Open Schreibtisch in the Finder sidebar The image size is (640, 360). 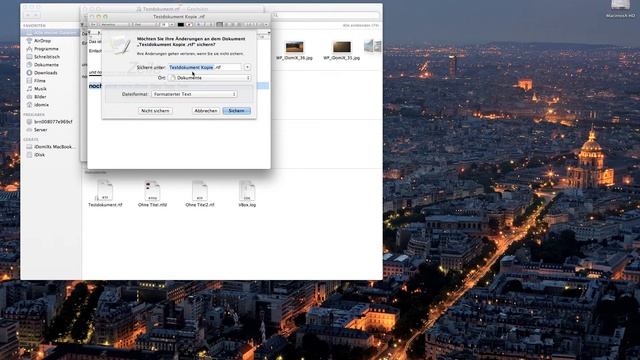click(x=47, y=57)
